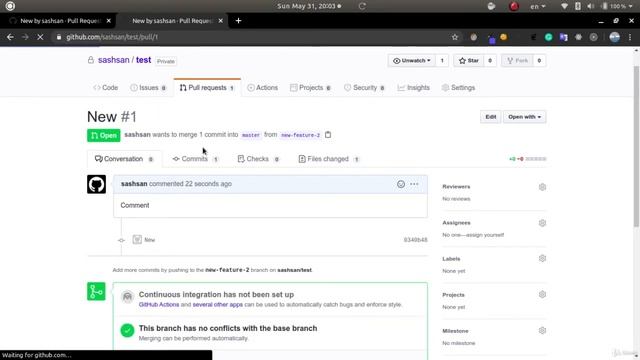Image resolution: width=640 pixels, height=360 pixels.
Task: Open the Projects repository tab
Action: [x=311, y=88]
